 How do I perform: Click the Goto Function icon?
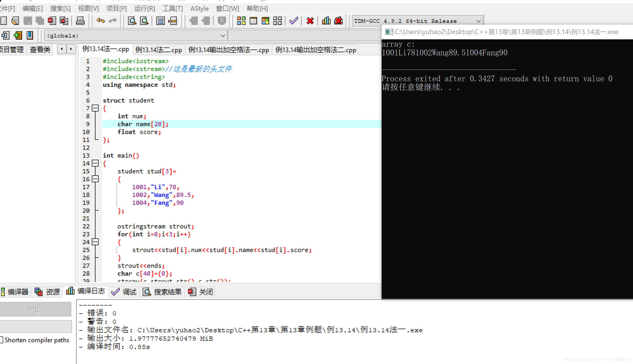point(160,21)
